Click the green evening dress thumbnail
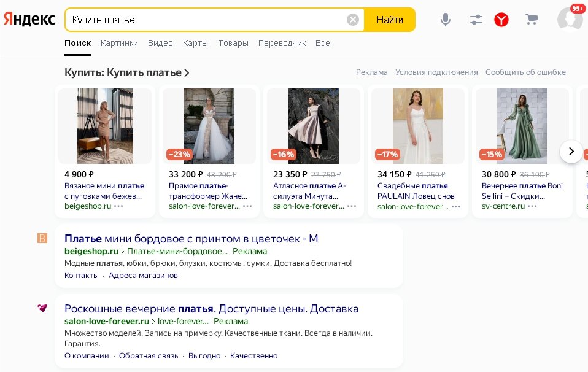588x372 pixels. click(522, 126)
